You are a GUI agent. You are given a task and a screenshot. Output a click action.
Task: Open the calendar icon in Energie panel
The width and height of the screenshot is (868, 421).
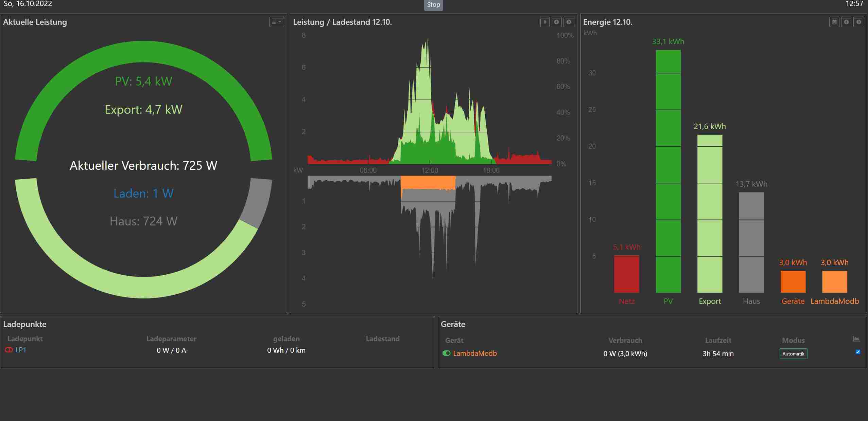[x=834, y=22]
